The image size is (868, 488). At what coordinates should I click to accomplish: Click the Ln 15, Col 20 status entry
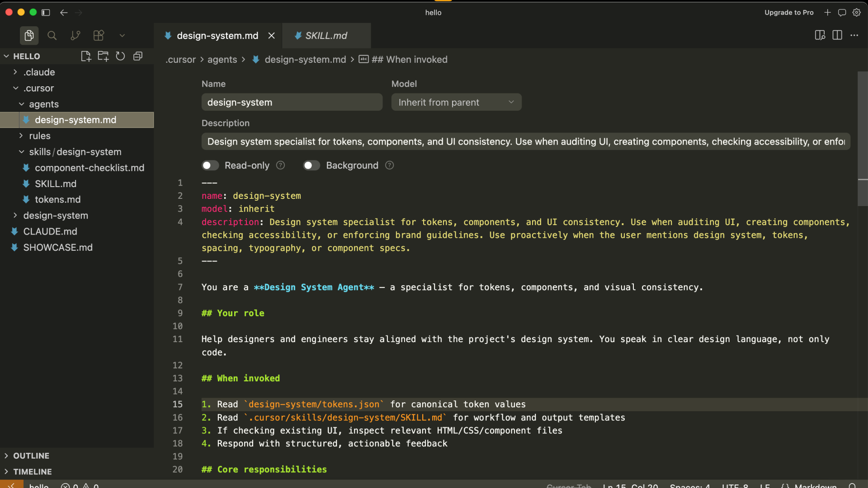[x=630, y=485]
